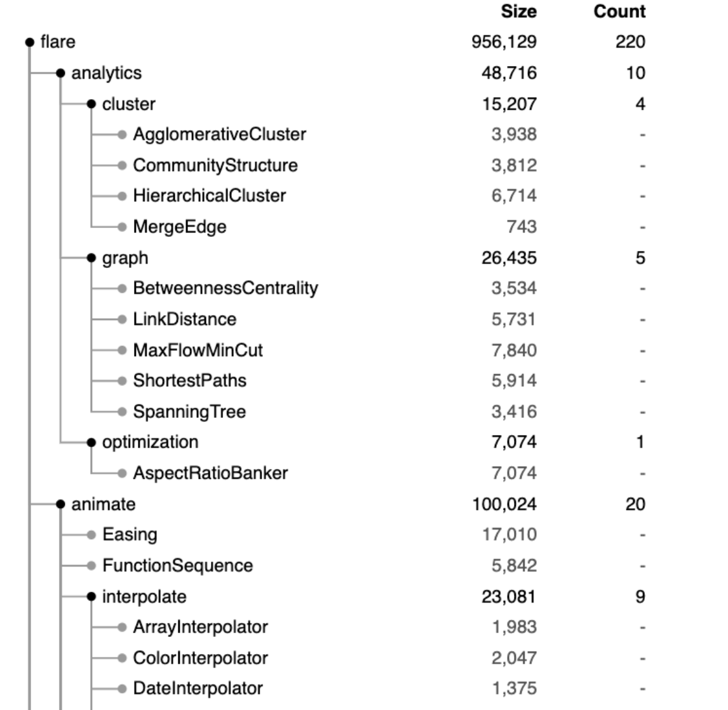Select the HierarchicalCluster tree item
The height and width of the screenshot is (710, 728).
point(210,196)
